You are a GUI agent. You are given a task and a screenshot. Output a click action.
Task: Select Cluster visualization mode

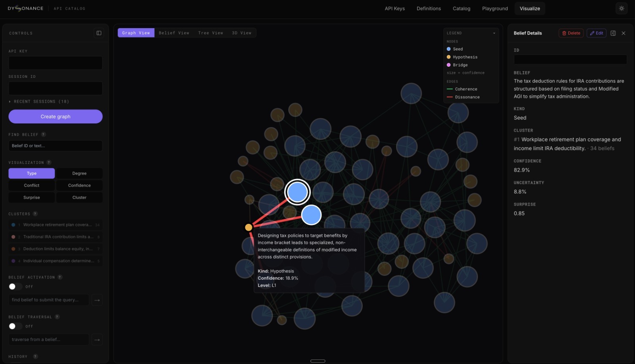coord(79,197)
